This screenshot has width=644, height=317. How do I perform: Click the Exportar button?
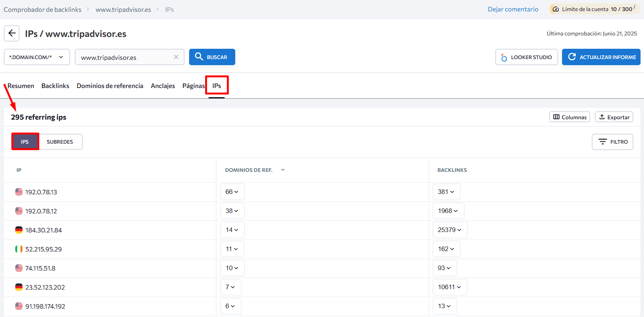pos(614,117)
